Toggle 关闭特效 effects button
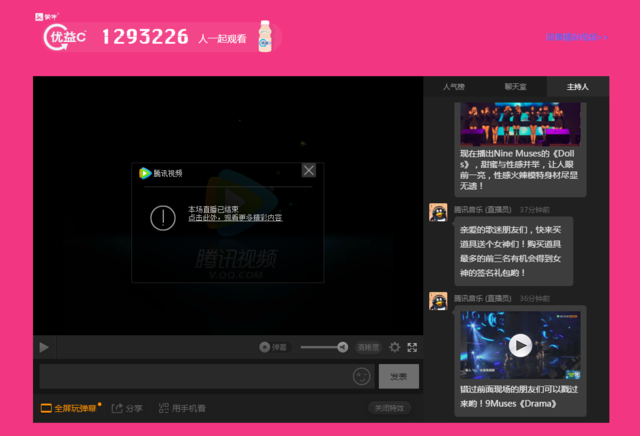Screen dimensions: 640x436 coord(389,408)
